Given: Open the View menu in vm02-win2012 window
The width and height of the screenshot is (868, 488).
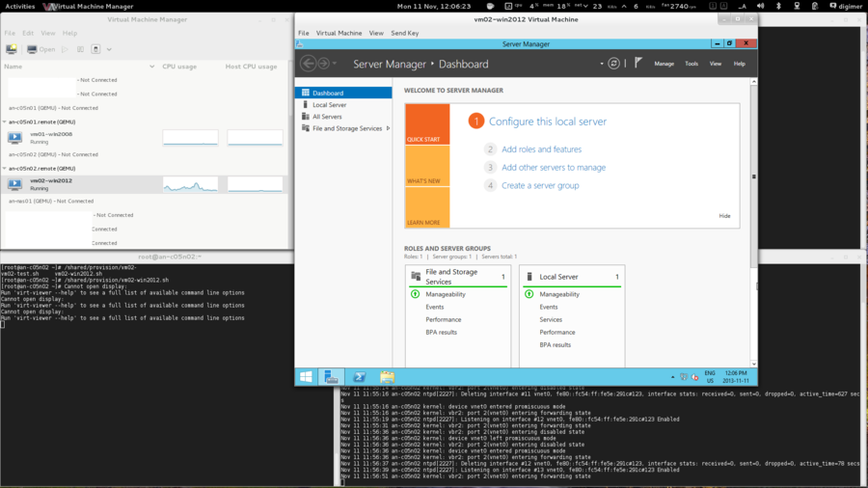Looking at the screenshot, I should [x=376, y=33].
